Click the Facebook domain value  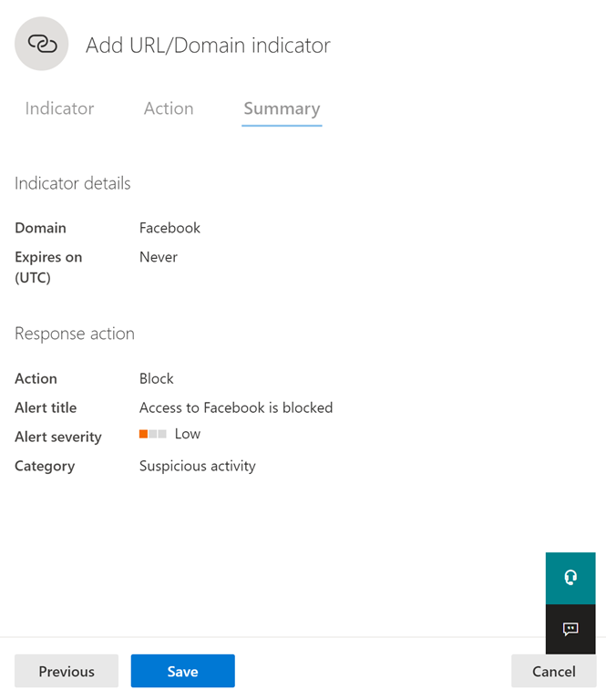pos(169,228)
